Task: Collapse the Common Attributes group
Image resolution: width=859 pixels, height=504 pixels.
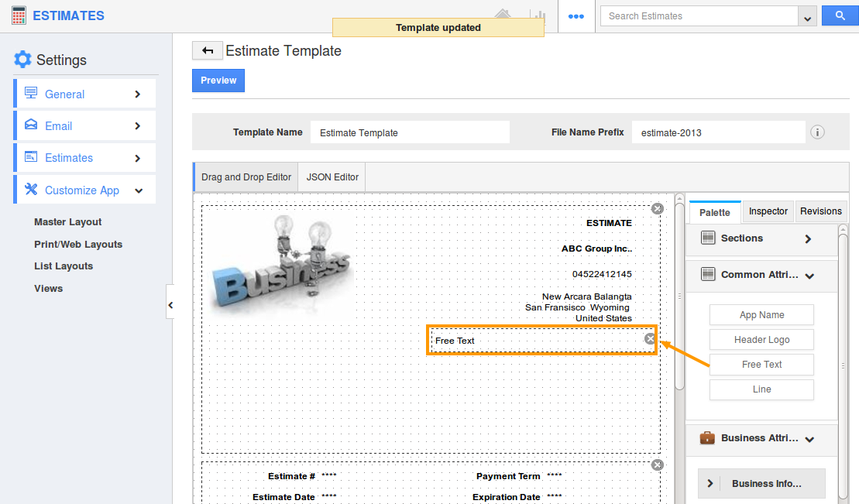Action: point(809,275)
